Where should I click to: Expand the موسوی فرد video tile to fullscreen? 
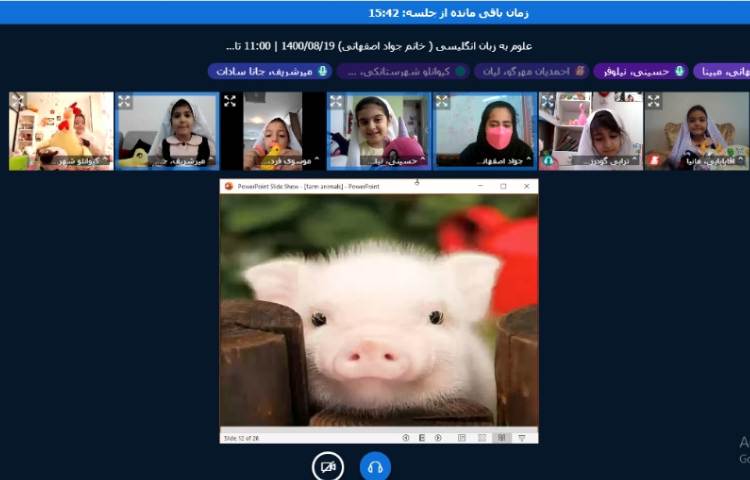230,101
